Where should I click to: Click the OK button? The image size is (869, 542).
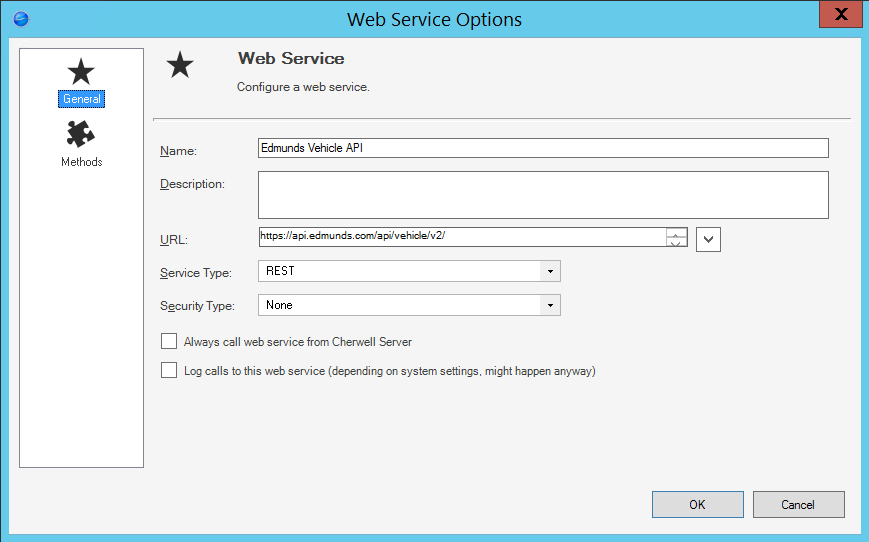[698, 504]
